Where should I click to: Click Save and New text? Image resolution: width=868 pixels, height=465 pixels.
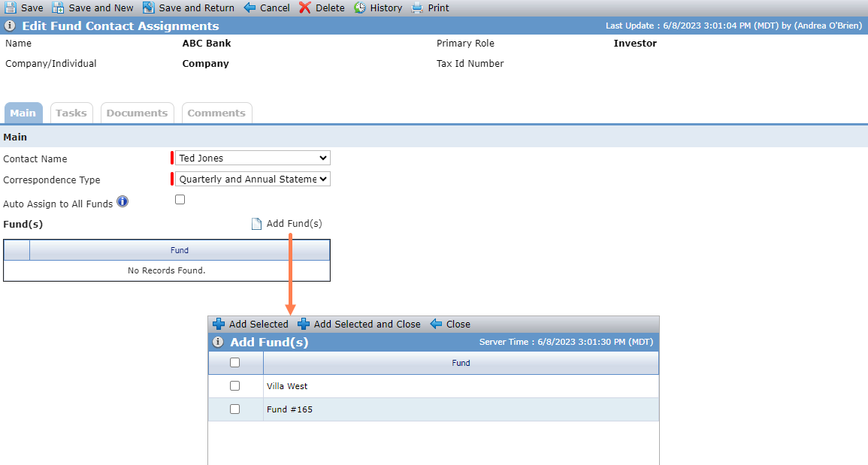pos(101,8)
